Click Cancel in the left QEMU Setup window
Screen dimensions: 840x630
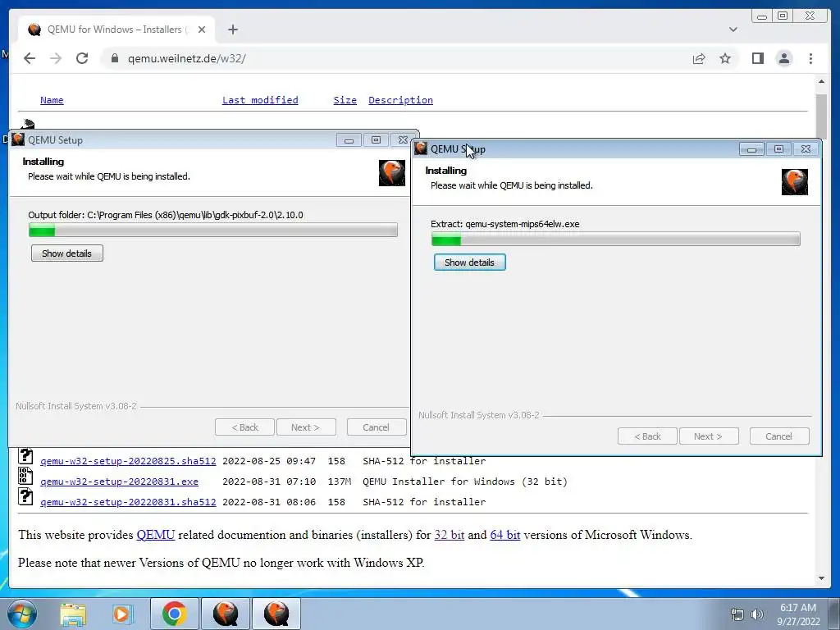click(x=376, y=427)
